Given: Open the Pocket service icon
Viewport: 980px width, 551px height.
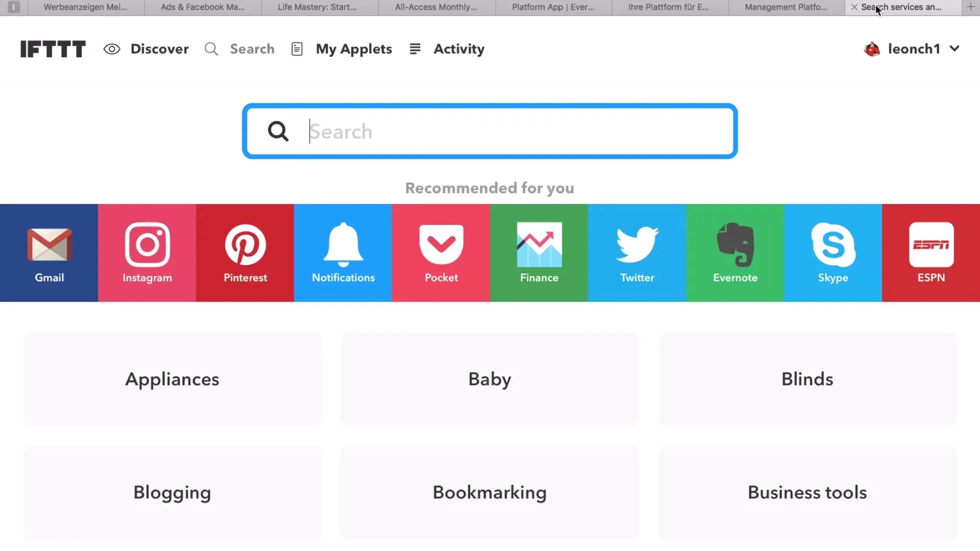Looking at the screenshot, I should tap(442, 253).
